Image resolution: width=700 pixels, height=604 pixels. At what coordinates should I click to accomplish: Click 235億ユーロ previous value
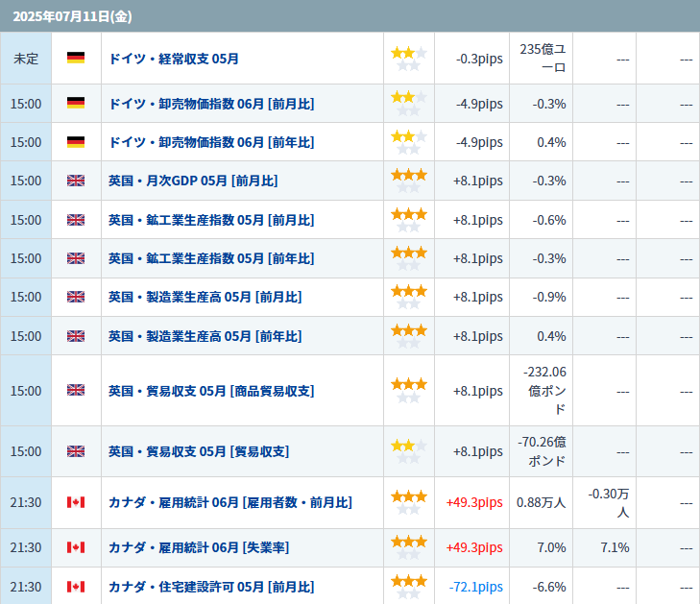pos(543,58)
